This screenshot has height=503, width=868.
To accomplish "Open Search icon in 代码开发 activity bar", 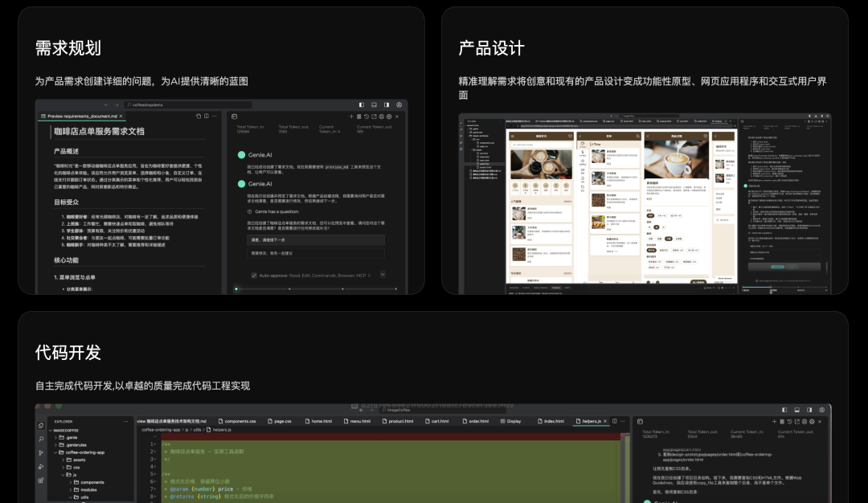I will click(x=40, y=440).
